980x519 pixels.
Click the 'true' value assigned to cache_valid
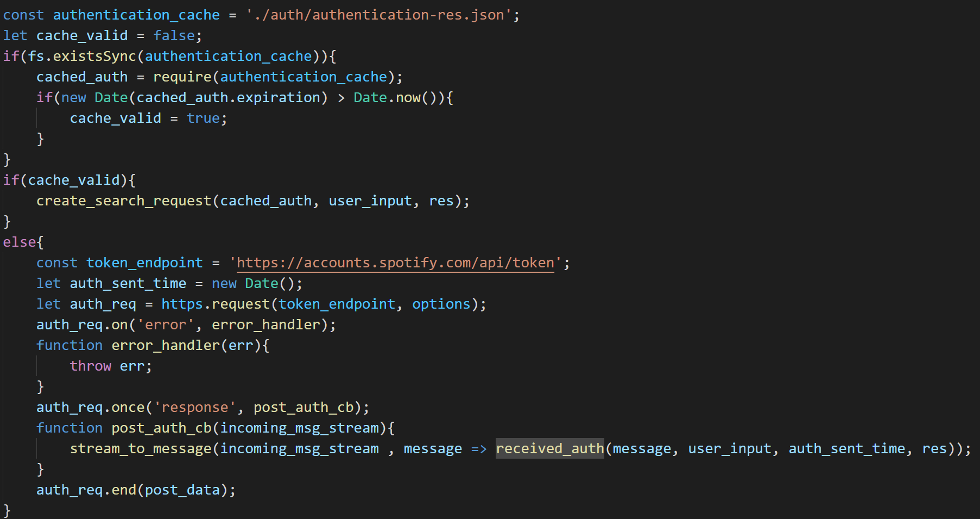tap(203, 118)
